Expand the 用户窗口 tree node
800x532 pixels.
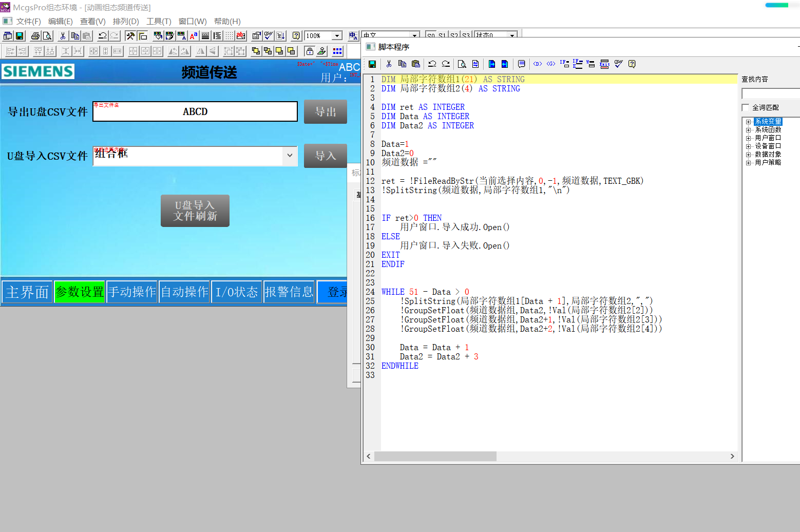pos(749,138)
